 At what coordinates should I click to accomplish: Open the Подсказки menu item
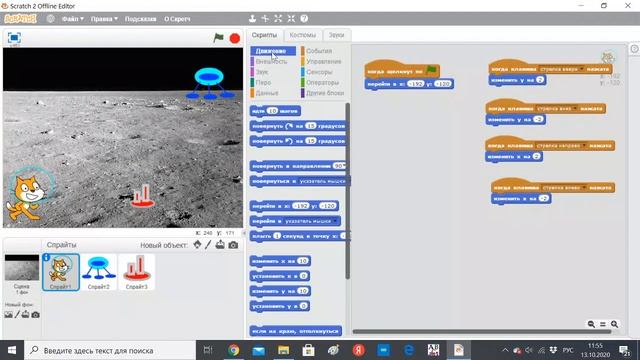(x=140, y=19)
